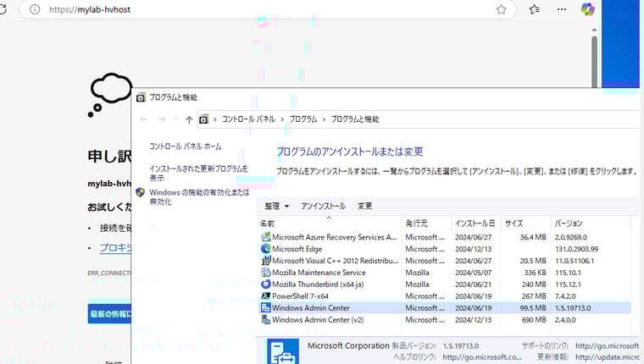Open プロキシ link on Edge error page
Viewport: 644px width, 364px height.
(115, 248)
